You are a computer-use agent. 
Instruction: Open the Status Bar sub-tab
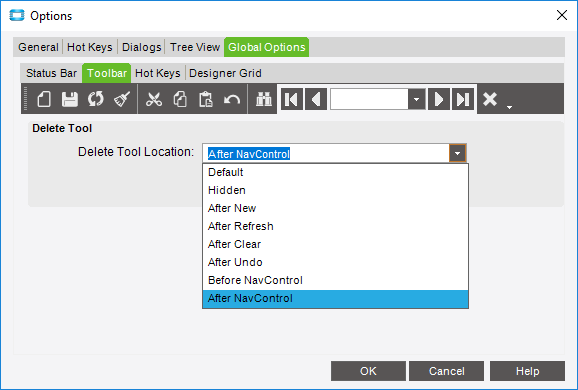pyautogui.click(x=51, y=73)
